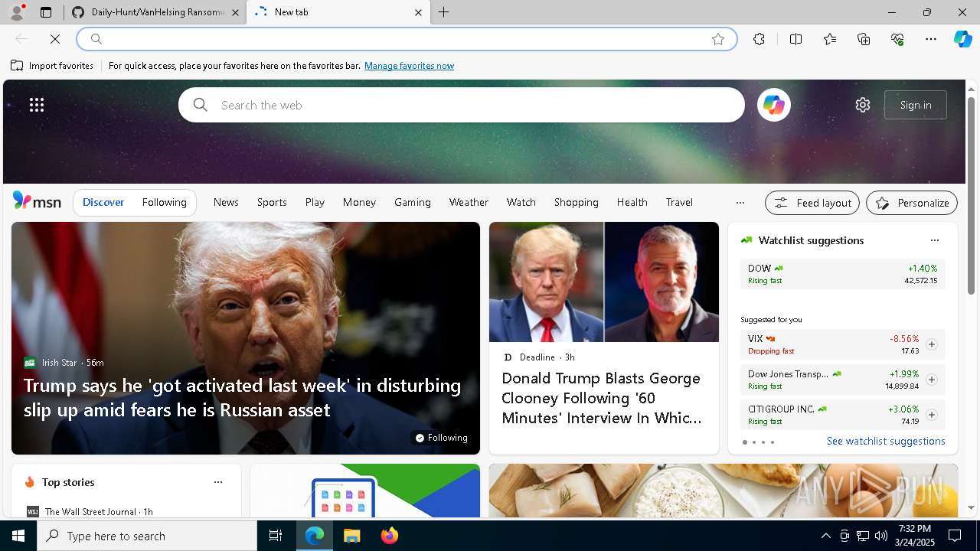Follow the Manage favorites now link
This screenshot has width=980, height=551.
[x=409, y=66]
